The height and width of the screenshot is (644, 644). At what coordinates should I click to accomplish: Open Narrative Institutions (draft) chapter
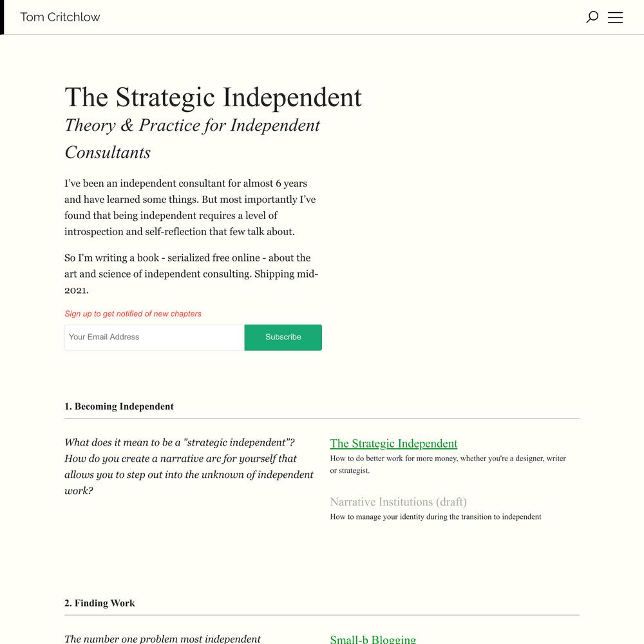click(x=399, y=502)
